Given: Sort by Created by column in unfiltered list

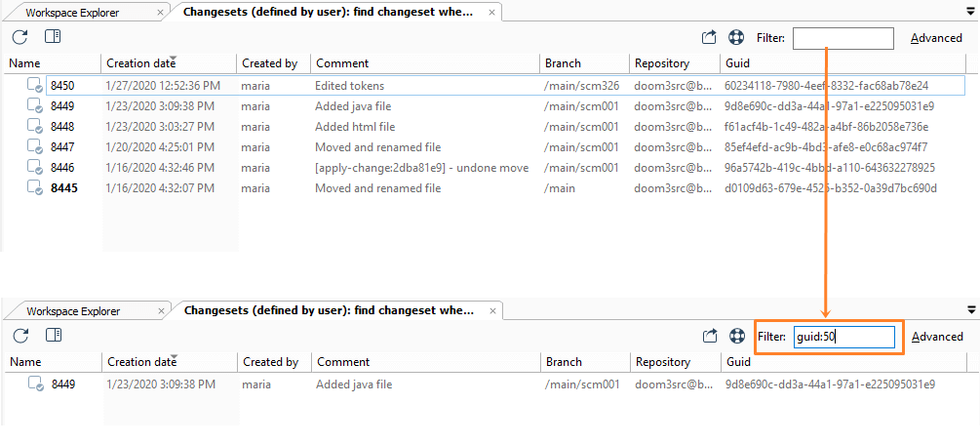Looking at the screenshot, I should pos(269,63).
